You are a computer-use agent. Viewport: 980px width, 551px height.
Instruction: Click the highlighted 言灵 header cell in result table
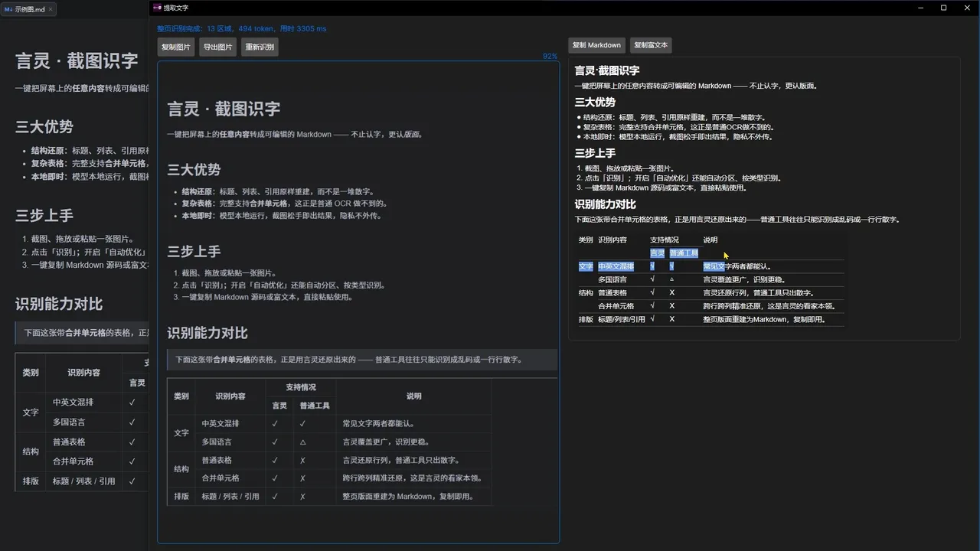(657, 253)
